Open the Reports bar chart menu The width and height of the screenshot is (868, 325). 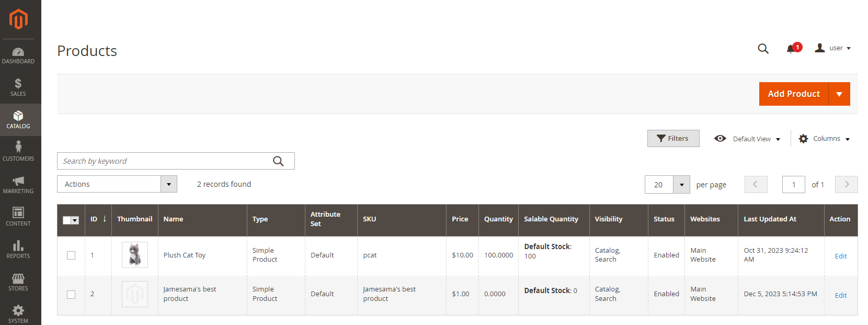(x=18, y=250)
